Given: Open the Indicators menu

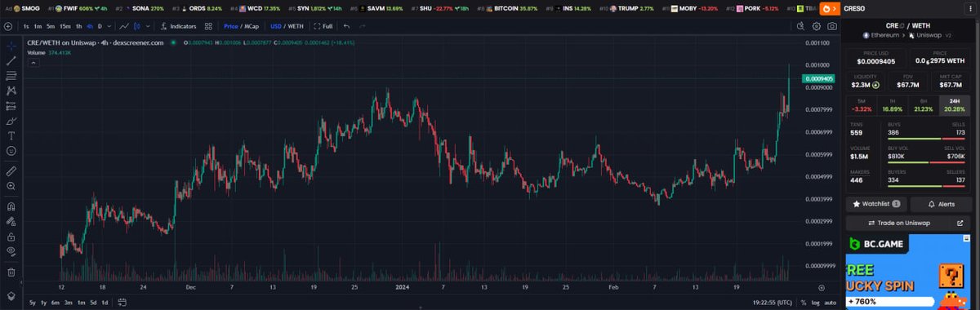Looking at the screenshot, I should coord(178,26).
